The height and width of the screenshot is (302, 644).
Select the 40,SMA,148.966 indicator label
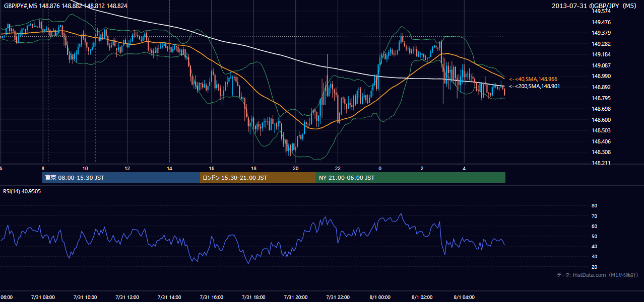pyautogui.click(x=533, y=79)
